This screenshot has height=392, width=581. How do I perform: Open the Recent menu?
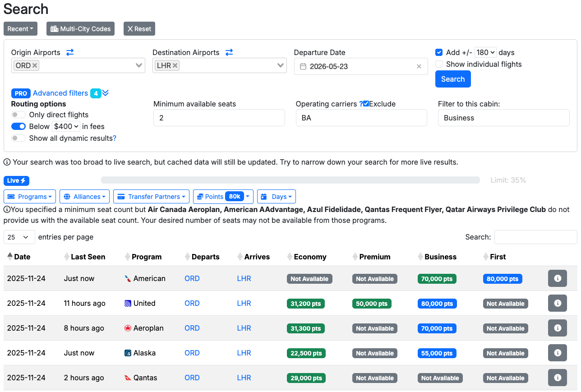(20, 28)
